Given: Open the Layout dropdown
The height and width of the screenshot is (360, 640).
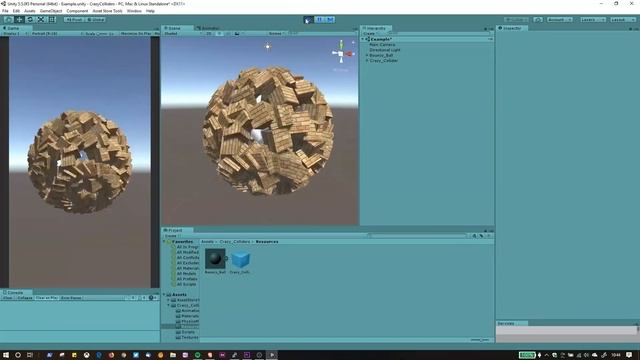Looking at the screenshot, I should click(622, 20).
